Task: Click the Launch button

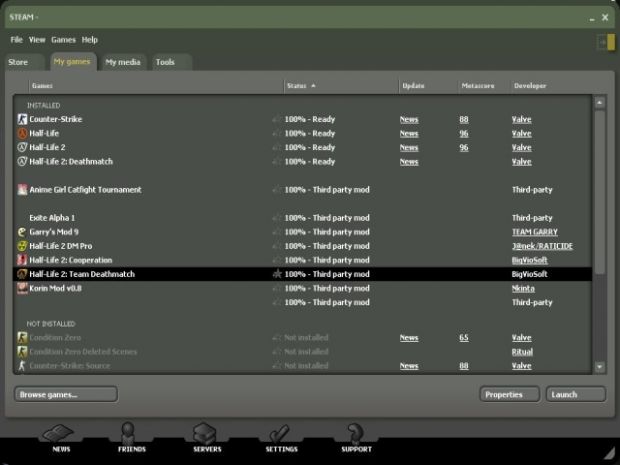Action: [x=575, y=394]
